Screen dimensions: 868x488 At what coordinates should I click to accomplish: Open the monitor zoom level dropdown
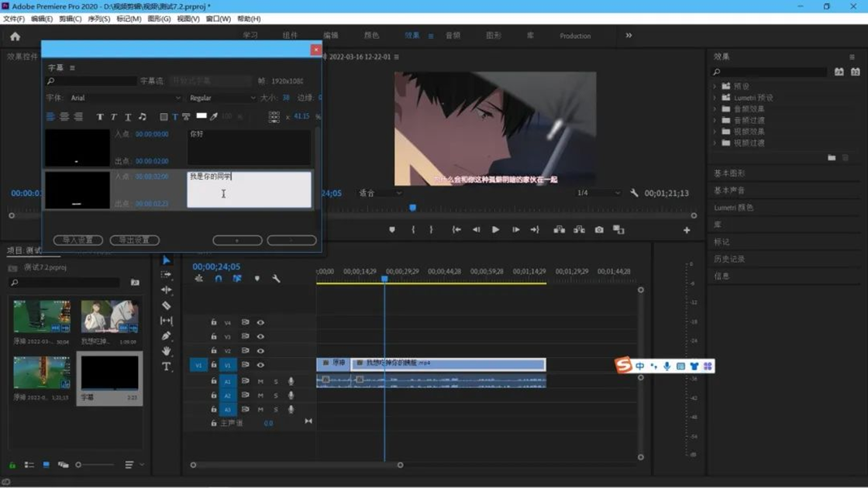tap(381, 193)
